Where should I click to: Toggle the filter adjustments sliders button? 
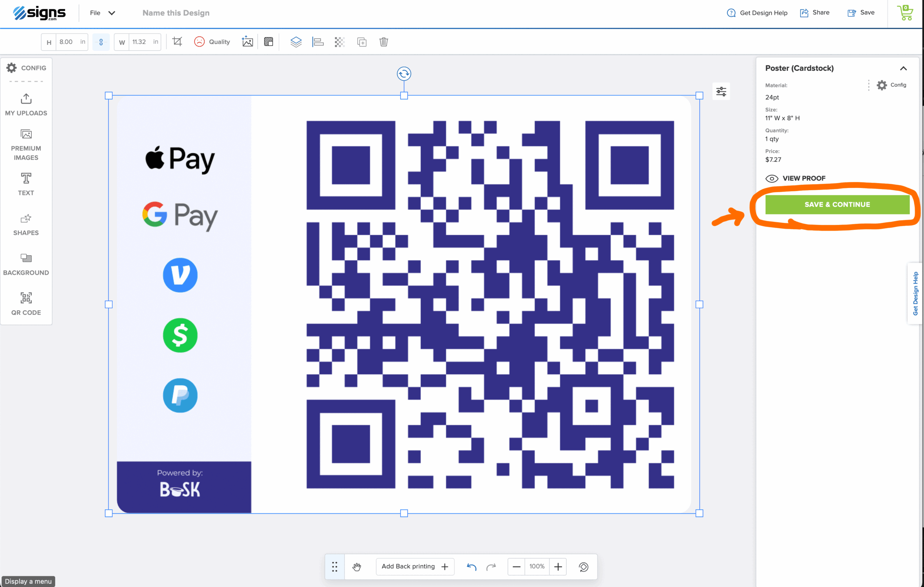pyautogui.click(x=721, y=91)
